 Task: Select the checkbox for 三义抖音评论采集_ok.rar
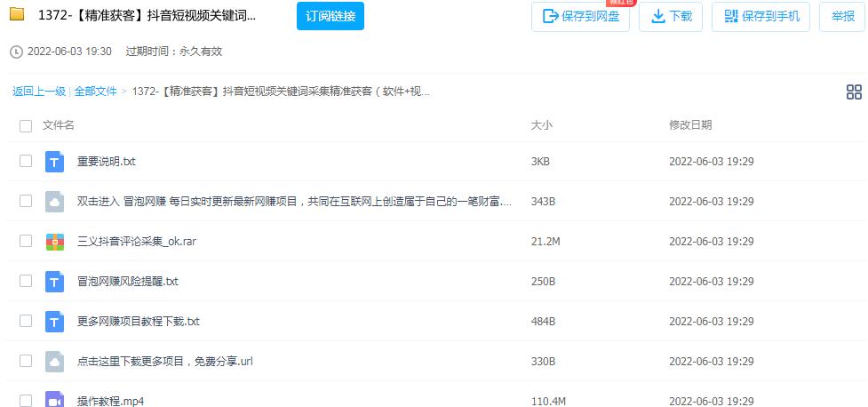click(x=26, y=241)
